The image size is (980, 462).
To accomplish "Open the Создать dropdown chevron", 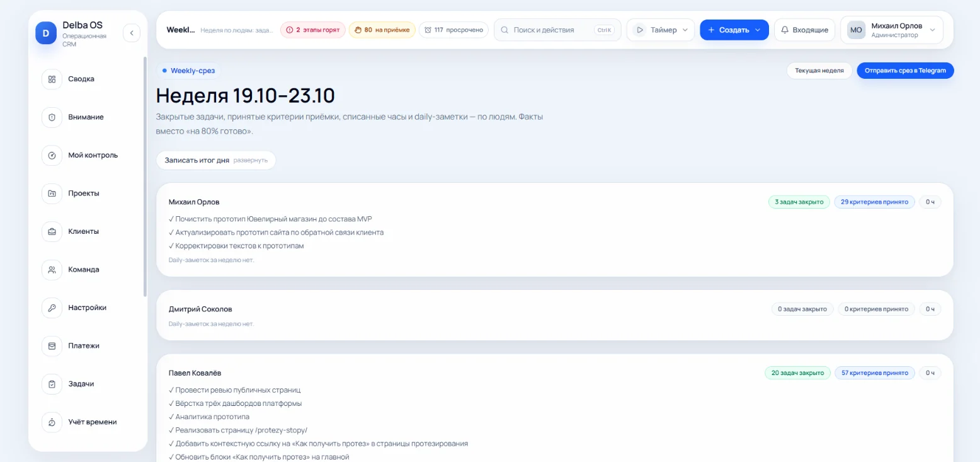I will (x=758, y=30).
